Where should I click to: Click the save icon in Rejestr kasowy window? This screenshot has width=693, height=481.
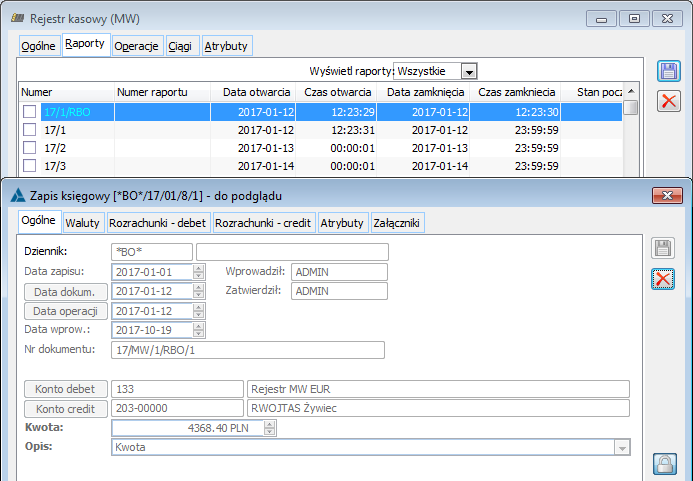point(668,71)
